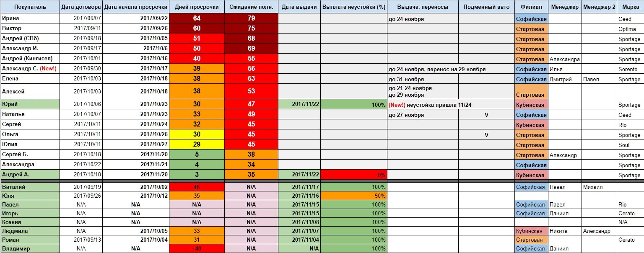644x253 pixels.
Task: Select the Покупатель column header
Action: [x=29, y=7]
